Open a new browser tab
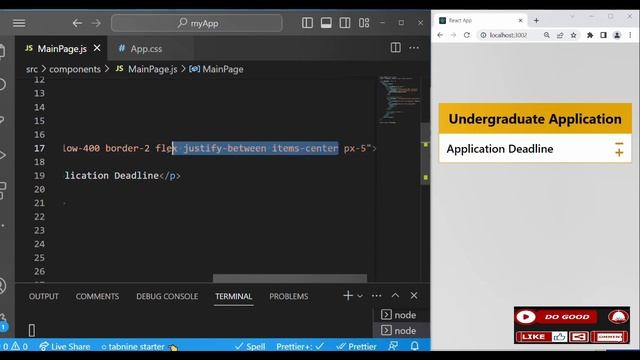This screenshot has height=360, width=640. (x=536, y=20)
